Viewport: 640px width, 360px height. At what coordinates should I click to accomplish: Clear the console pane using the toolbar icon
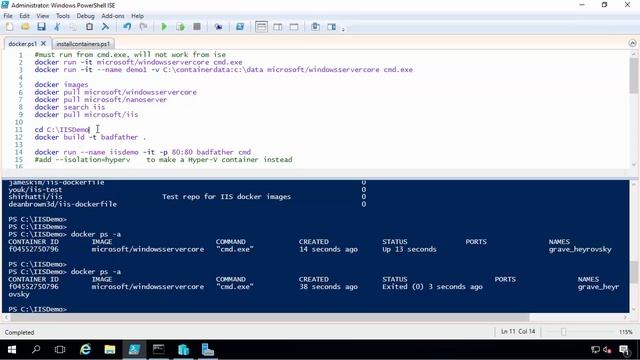coord(105,27)
